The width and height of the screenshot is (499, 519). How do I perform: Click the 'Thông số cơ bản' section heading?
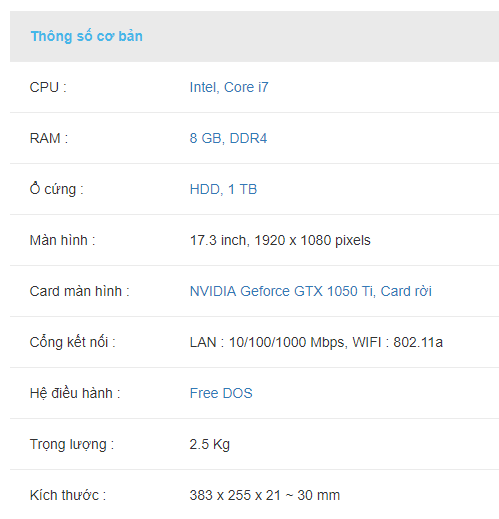pyautogui.click(x=87, y=36)
